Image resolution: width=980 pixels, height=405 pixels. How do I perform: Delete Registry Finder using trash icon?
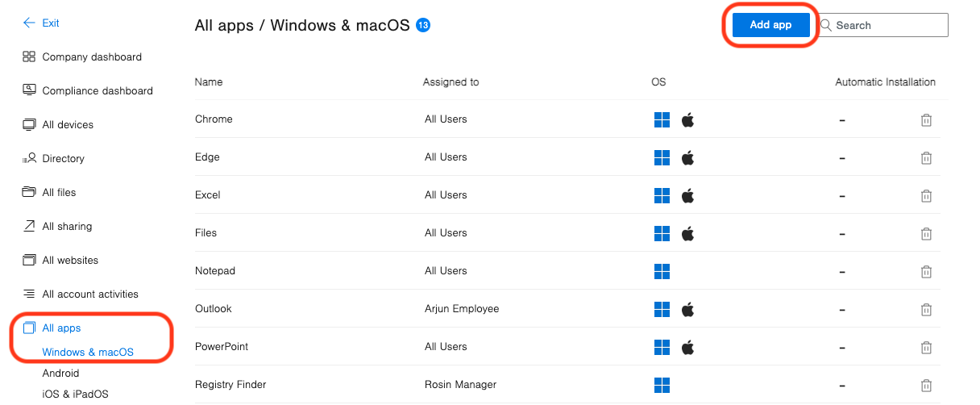pyautogui.click(x=927, y=386)
